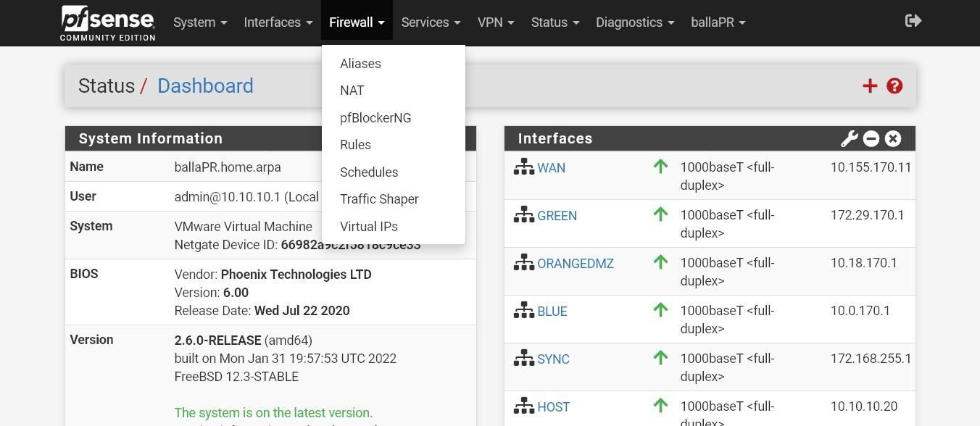Select pfBlockerNG from the Firewall menu

point(375,117)
